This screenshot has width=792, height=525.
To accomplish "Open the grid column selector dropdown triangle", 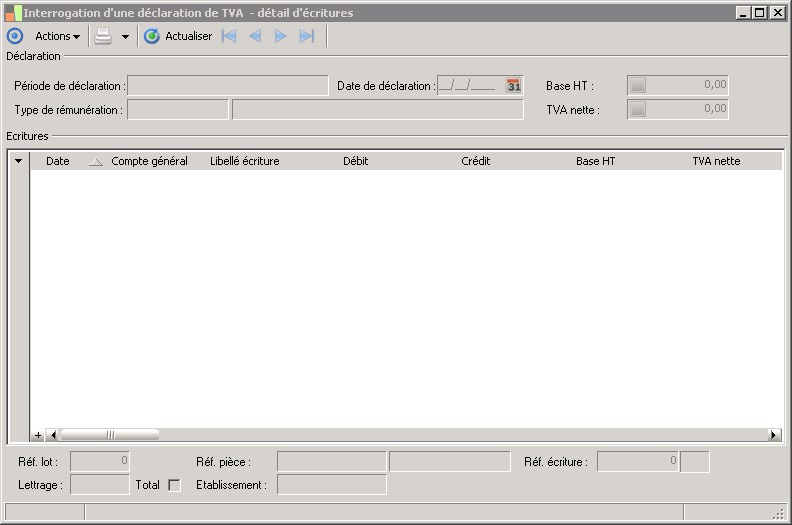I will pyautogui.click(x=19, y=161).
